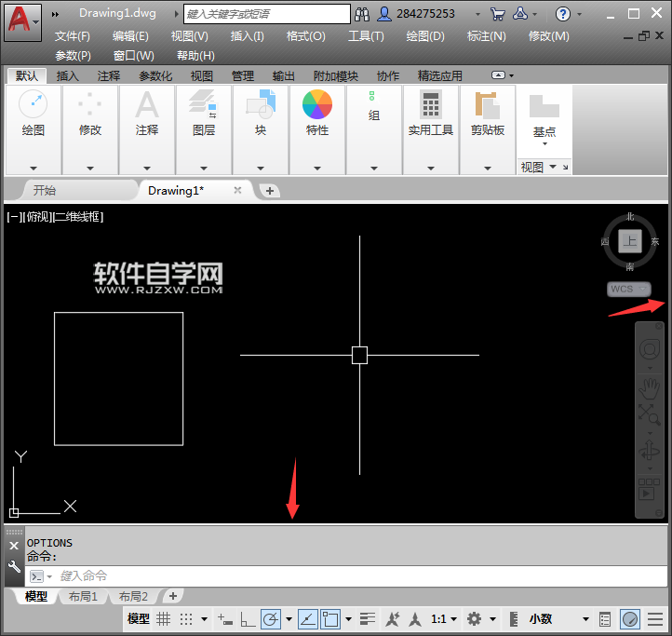The height and width of the screenshot is (636, 672).
Task: Open the 剪贴板 clipboard panel icon
Action: (487, 104)
